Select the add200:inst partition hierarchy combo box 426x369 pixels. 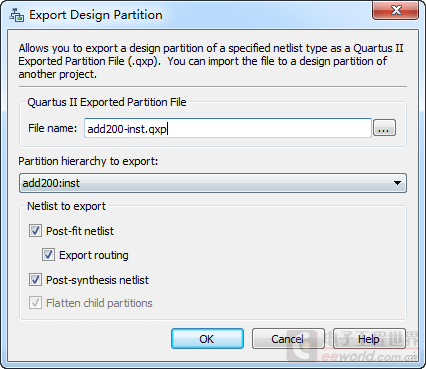(x=213, y=183)
